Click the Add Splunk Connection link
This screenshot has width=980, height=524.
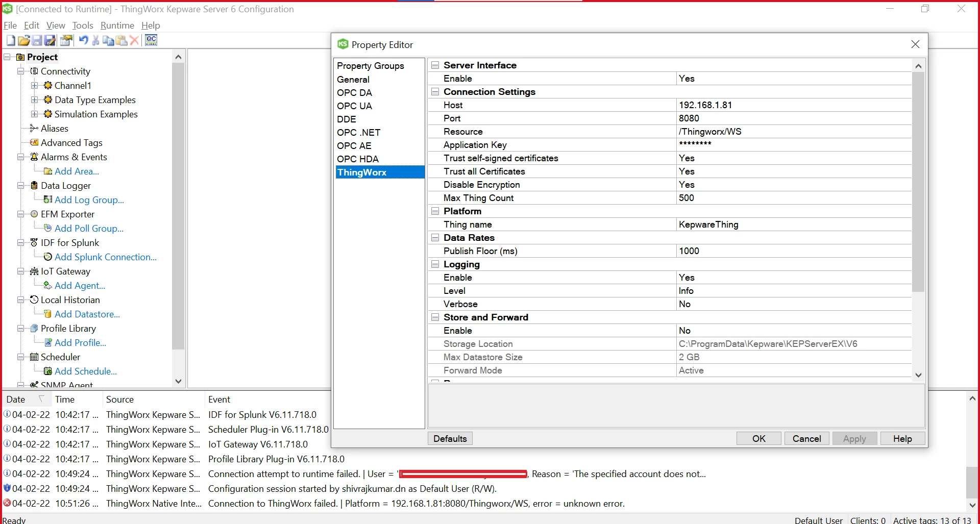(x=106, y=257)
